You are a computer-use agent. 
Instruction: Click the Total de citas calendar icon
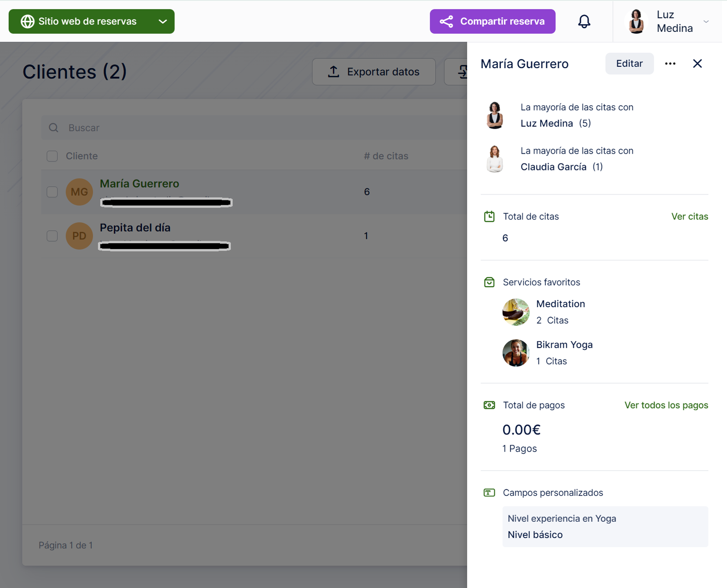point(489,216)
